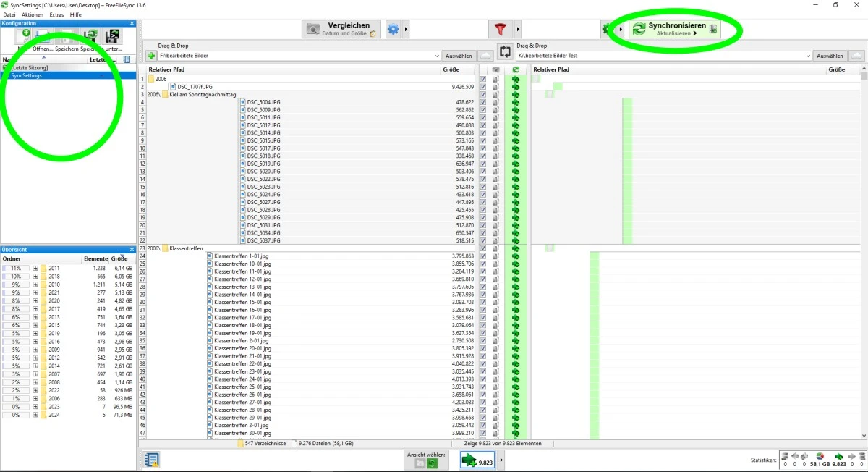
Task: Select the [Letzte Sitzung] configuration
Action: coord(68,67)
